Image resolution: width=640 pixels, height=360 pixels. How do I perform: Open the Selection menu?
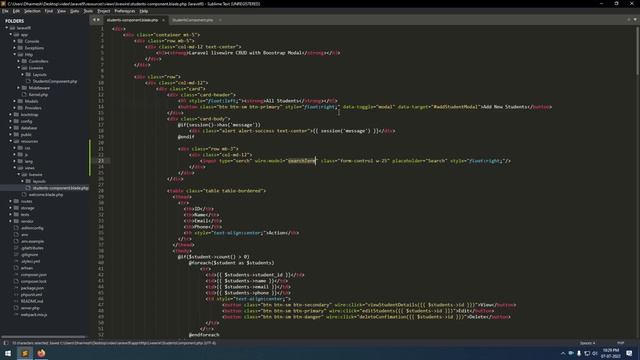pos(32,11)
